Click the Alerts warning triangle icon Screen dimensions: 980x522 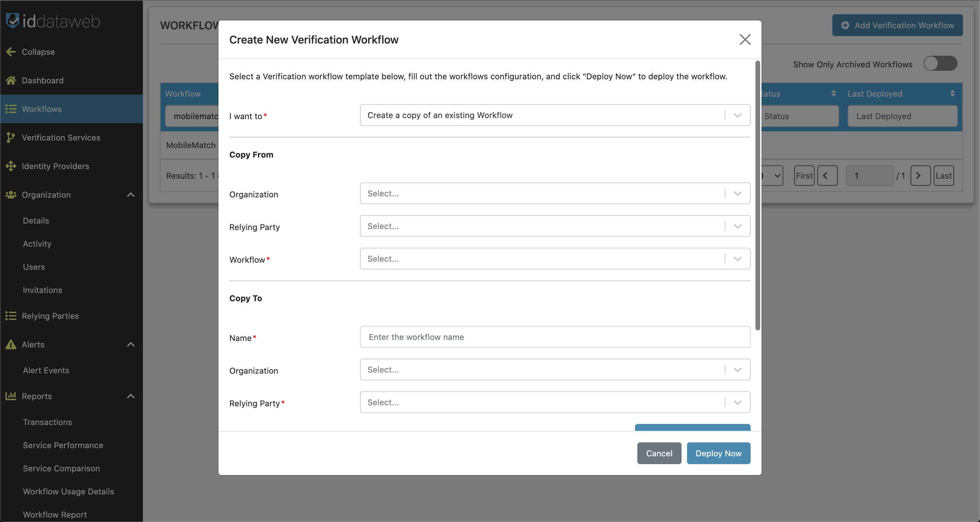(x=11, y=344)
